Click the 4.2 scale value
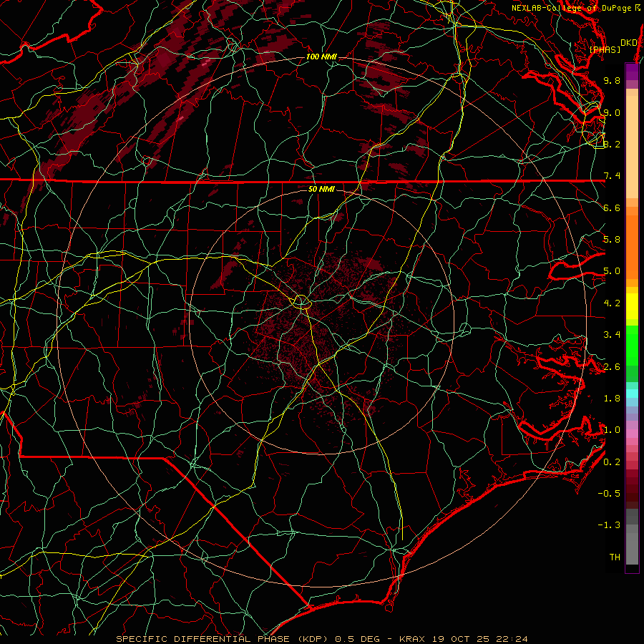 612,303
